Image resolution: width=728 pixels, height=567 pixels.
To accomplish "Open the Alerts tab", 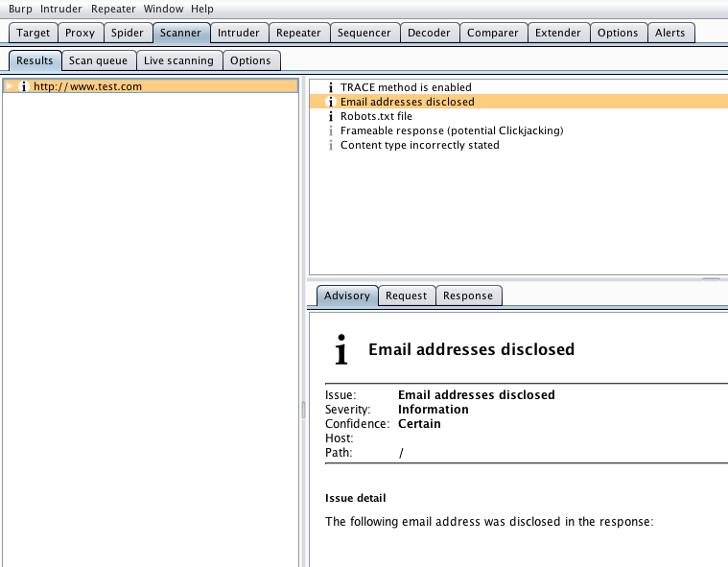I will 669,33.
